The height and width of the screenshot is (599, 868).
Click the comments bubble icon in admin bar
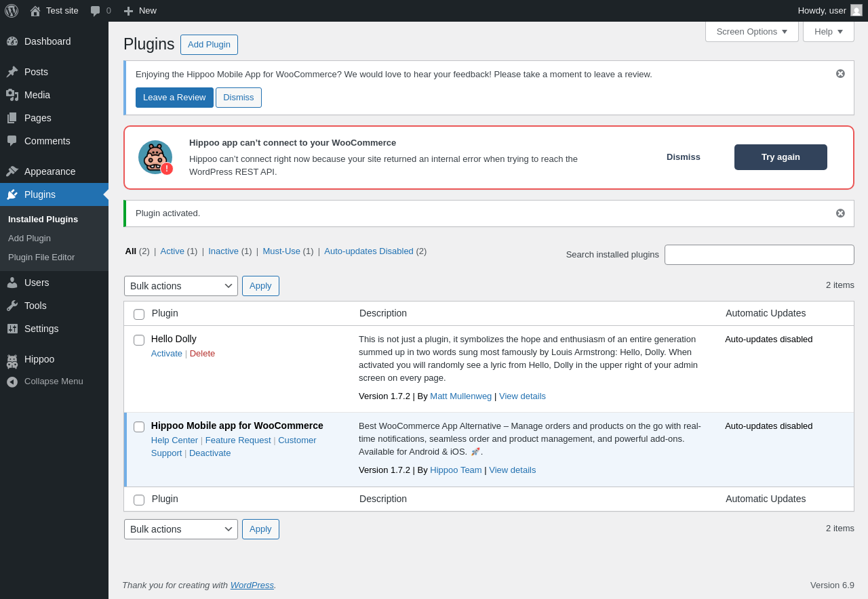coord(96,11)
